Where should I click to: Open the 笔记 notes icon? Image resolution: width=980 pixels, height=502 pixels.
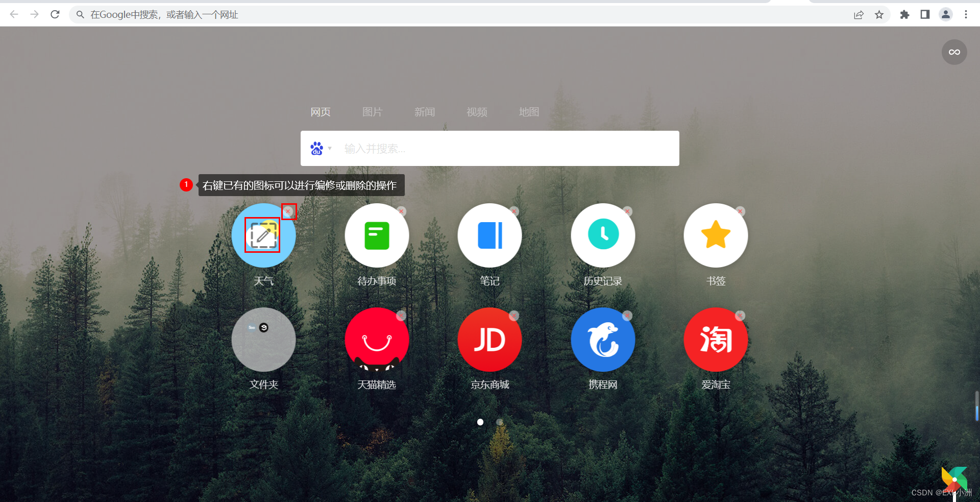(489, 235)
